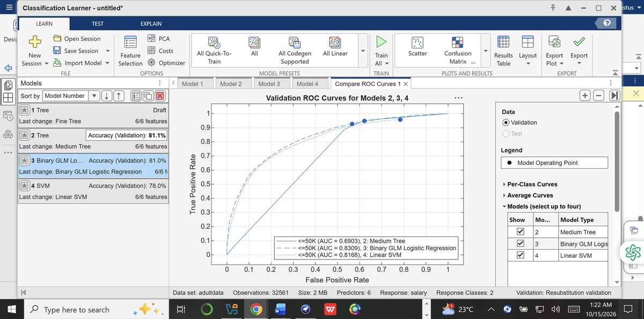Uncheck Show for Linear SVM model
The image size is (644, 319).
point(519,256)
